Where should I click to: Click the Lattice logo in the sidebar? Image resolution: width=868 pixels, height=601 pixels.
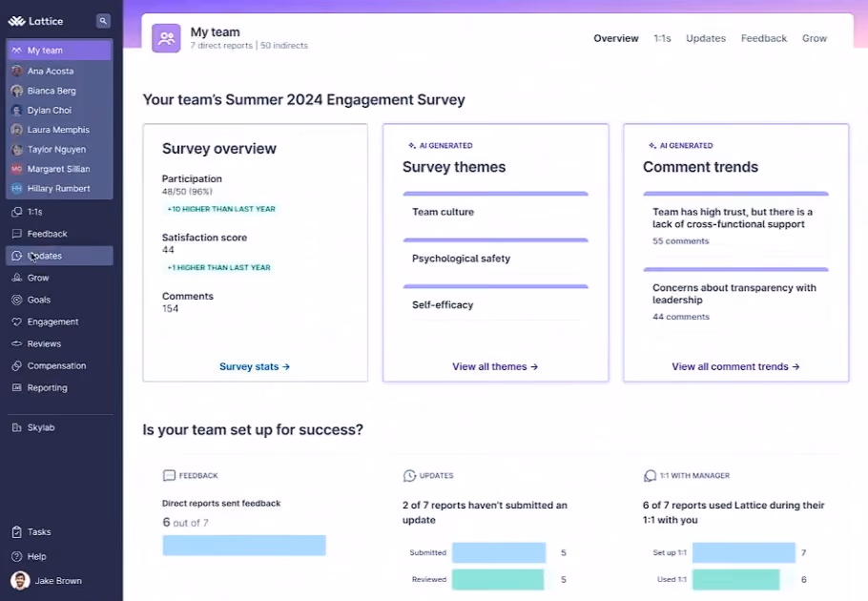point(35,21)
